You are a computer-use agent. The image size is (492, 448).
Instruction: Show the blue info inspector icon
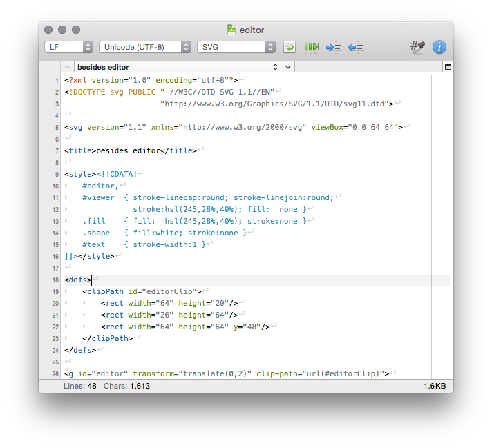tap(439, 47)
